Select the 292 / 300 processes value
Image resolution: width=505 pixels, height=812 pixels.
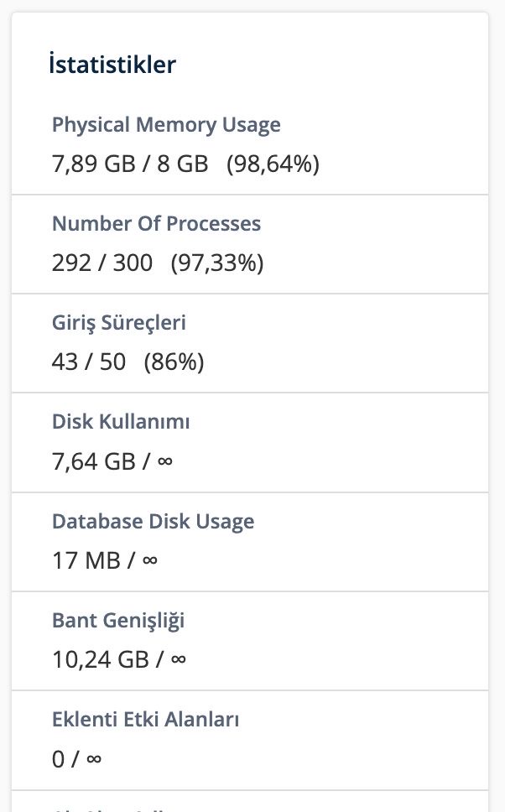[102, 263]
